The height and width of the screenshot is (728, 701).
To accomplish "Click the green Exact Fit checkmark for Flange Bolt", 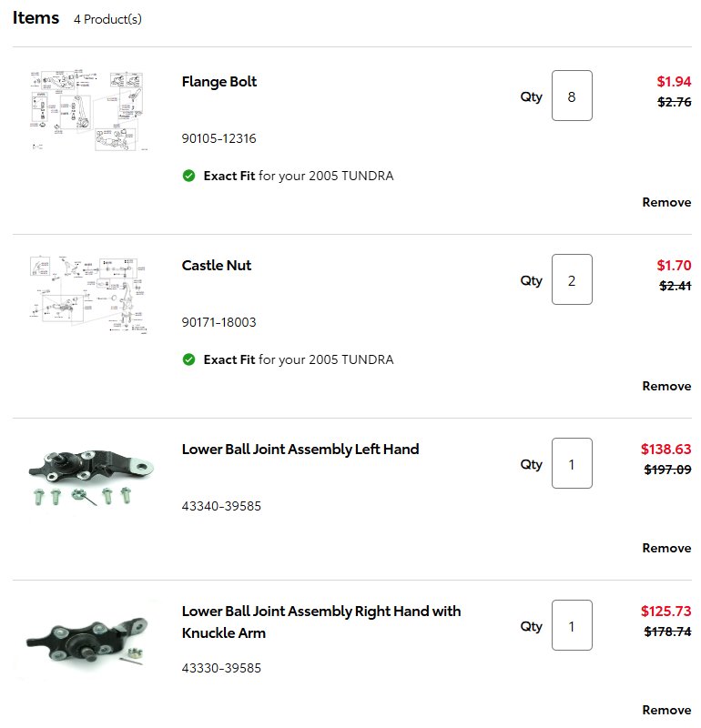I will tap(188, 176).
